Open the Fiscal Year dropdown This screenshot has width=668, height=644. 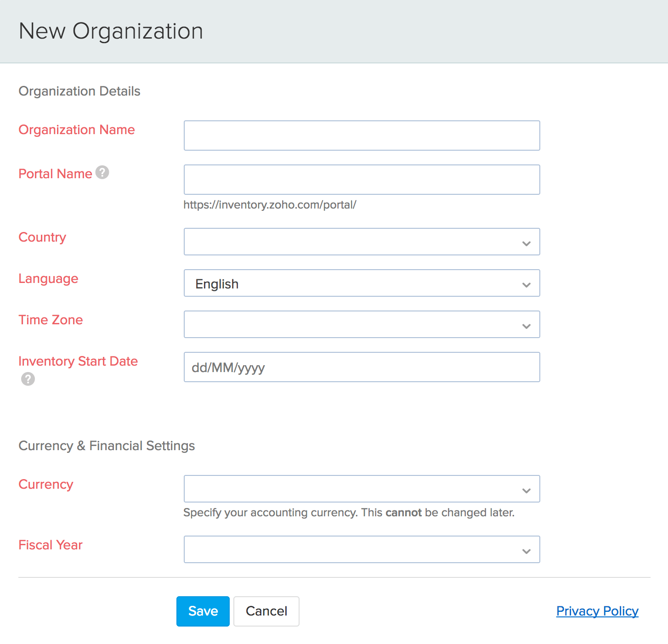pos(362,549)
